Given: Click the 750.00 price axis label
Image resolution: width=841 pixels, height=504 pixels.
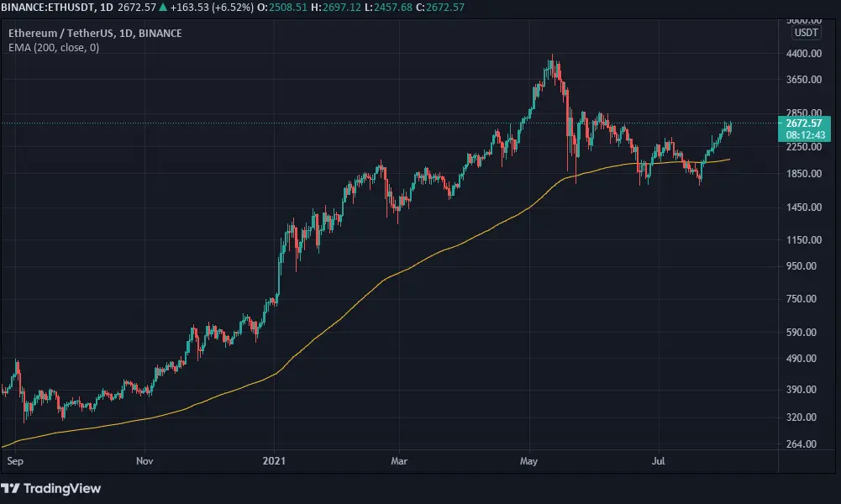Looking at the screenshot, I should point(803,299).
